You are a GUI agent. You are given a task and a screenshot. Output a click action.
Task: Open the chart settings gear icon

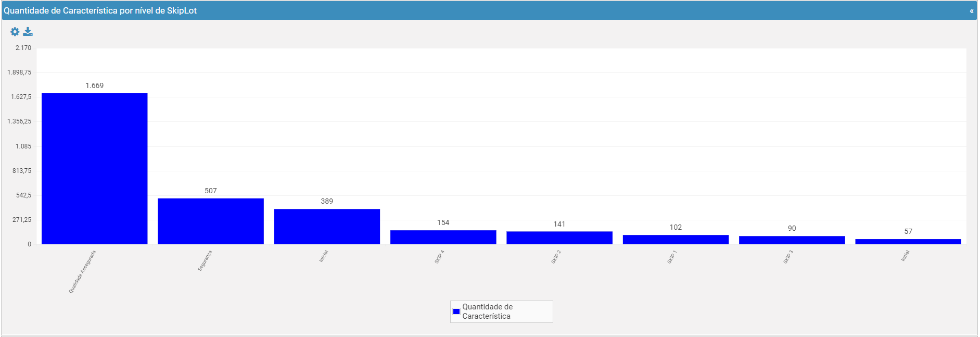tap(15, 32)
